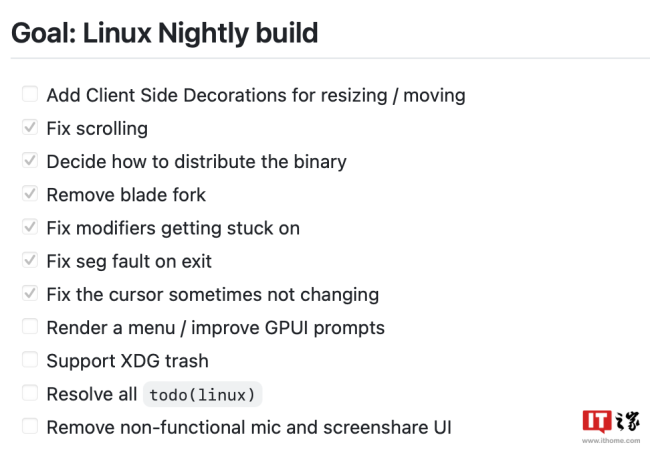Click the IT Home logo icon
Image resolution: width=650 pixels, height=453 pixels.
pos(597,421)
